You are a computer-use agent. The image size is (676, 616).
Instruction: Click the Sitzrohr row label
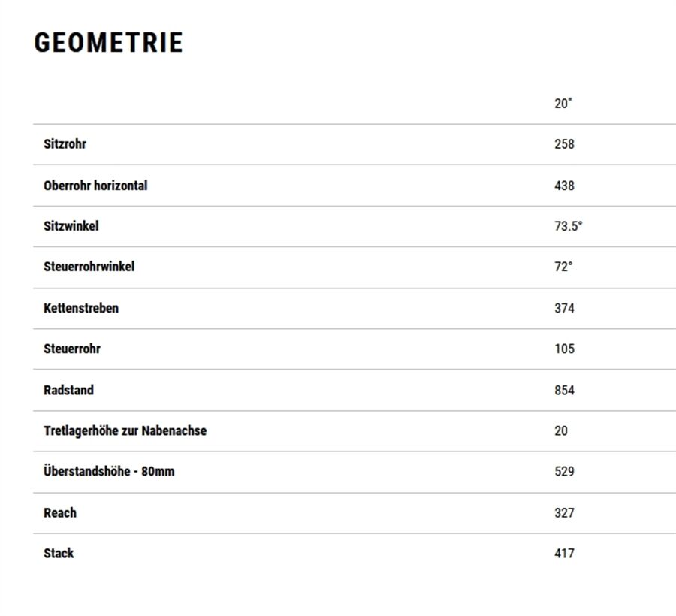[x=65, y=144]
